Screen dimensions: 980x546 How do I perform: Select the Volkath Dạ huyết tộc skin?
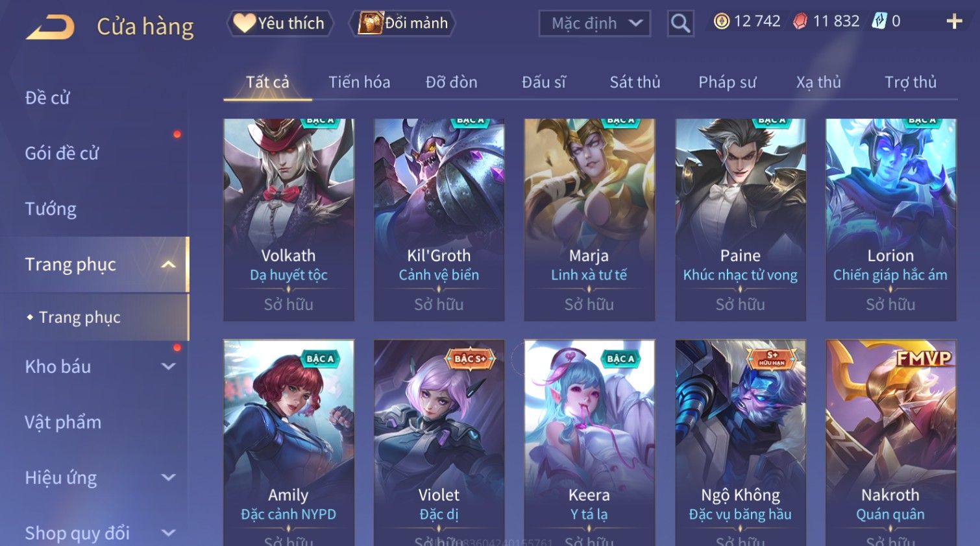289,219
